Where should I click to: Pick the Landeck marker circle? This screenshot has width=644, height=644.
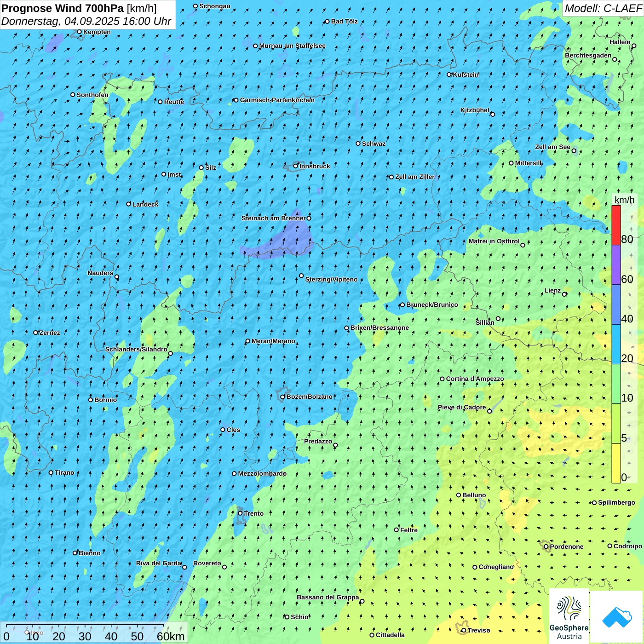(129, 204)
